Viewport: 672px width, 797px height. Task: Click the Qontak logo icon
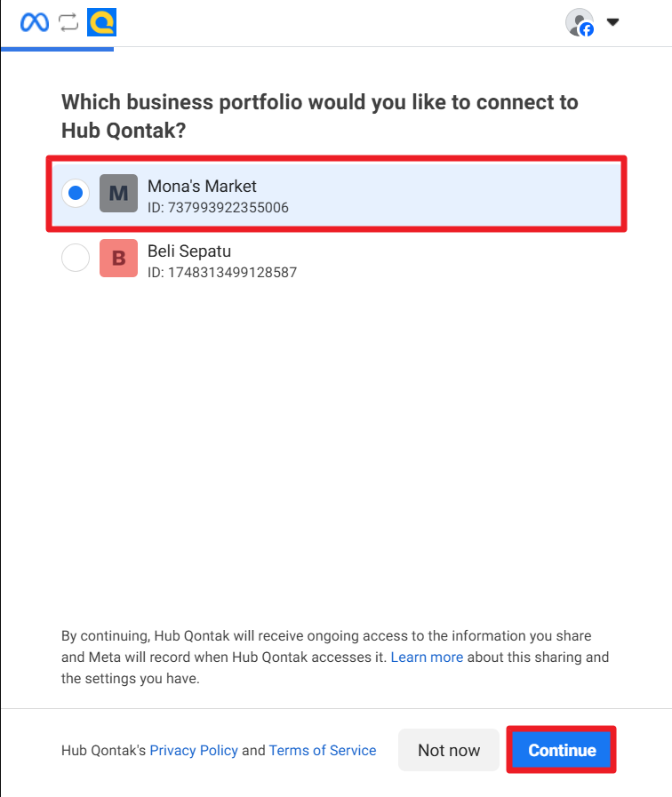(102, 23)
